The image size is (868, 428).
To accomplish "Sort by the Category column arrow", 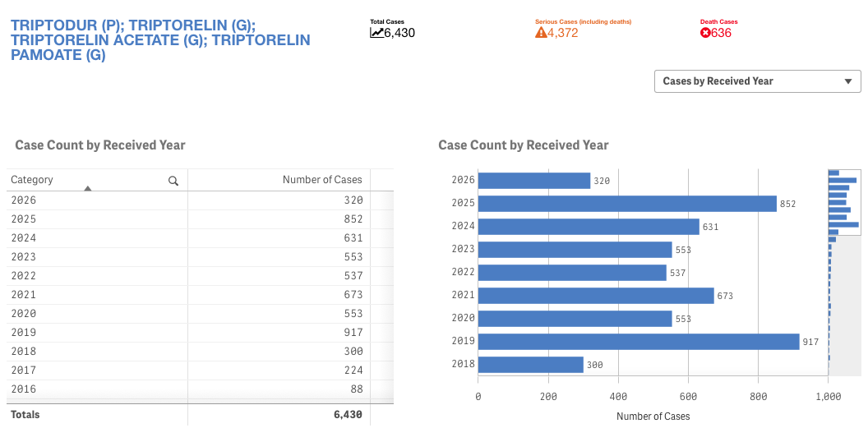I will [x=87, y=189].
